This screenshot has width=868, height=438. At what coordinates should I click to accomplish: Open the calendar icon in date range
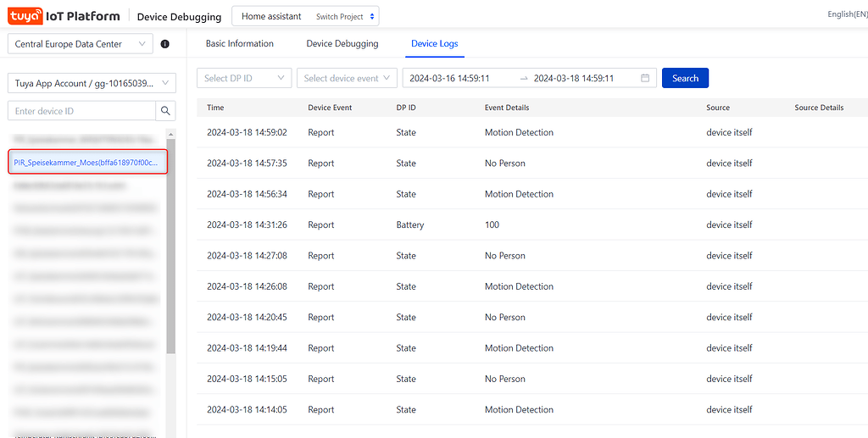coord(645,78)
